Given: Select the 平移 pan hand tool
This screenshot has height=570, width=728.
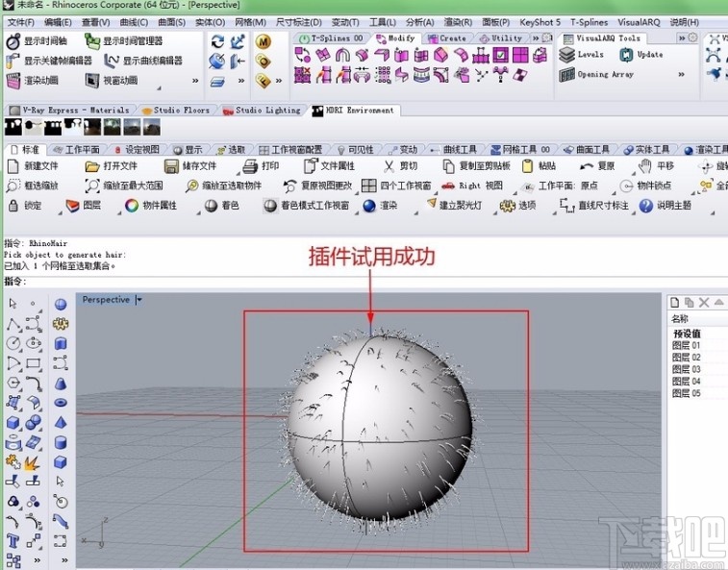Looking at the screenshot, I should 645,165.
